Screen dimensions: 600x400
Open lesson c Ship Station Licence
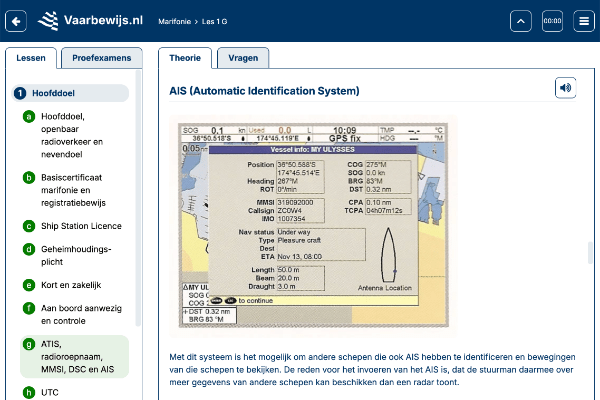point(75,226)
